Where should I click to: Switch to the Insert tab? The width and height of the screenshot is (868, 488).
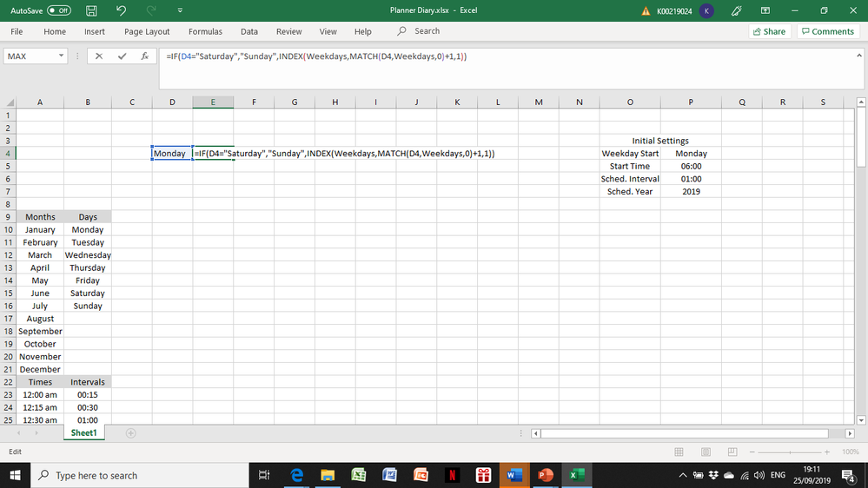pyautogui.click(x=94, y=31)
